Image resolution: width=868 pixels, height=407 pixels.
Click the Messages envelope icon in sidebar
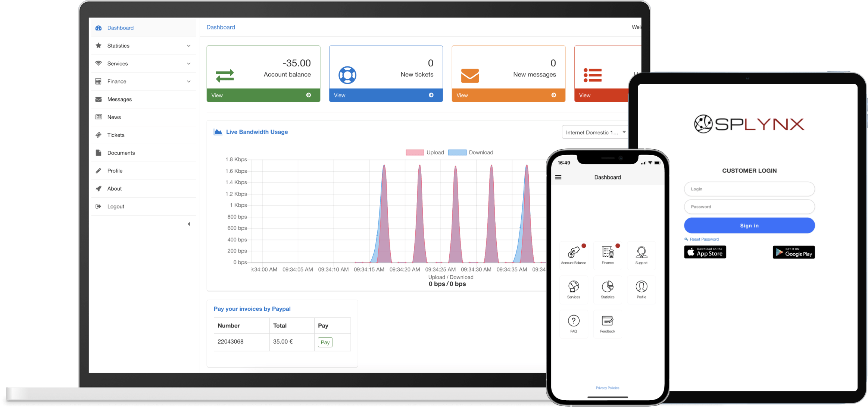pyautogui.click(x=99, y=99)
